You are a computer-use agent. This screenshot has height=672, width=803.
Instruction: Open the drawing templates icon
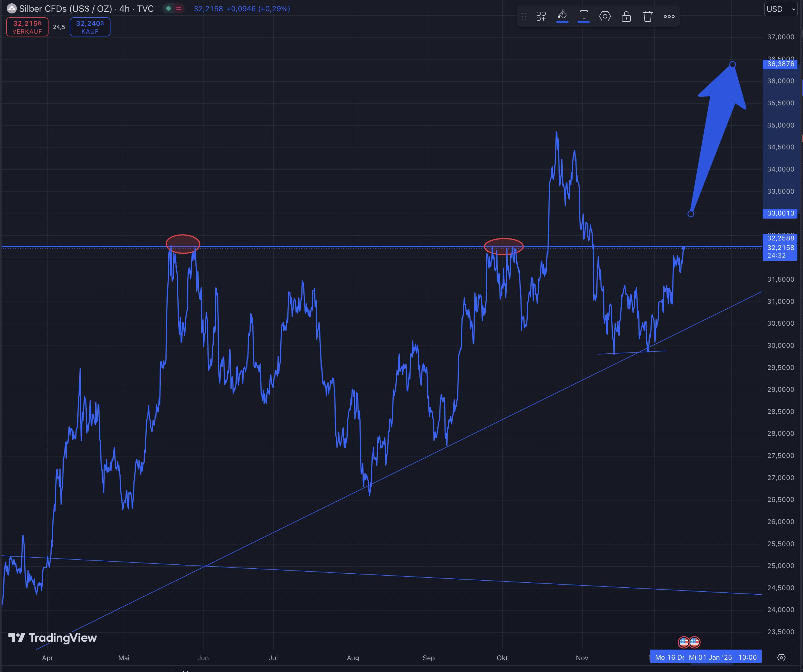pyautogui.click(x=541, y=17)
